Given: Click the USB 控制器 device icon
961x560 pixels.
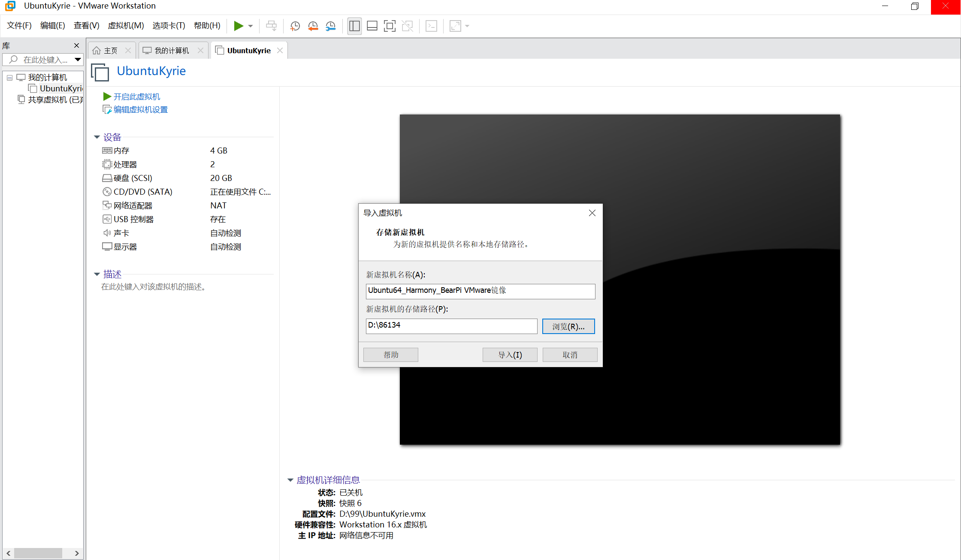Looking at the screenshot, I should 107,219.
